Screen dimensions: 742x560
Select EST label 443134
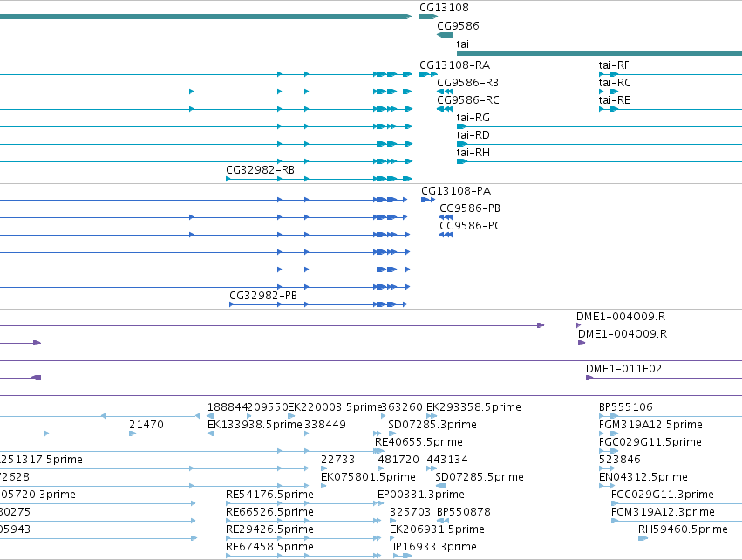(447, 460)
